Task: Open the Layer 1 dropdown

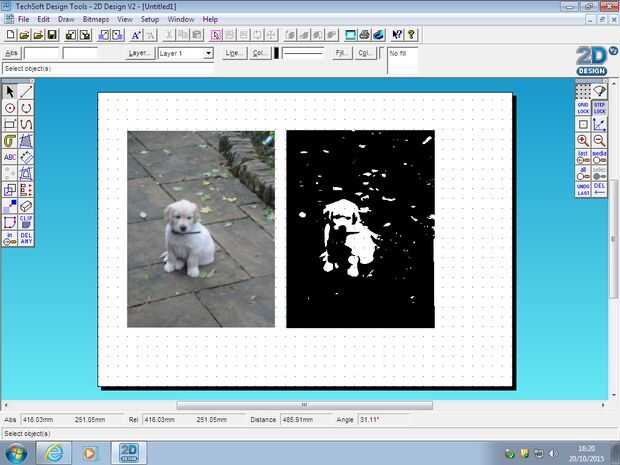Action: (208, 53)
